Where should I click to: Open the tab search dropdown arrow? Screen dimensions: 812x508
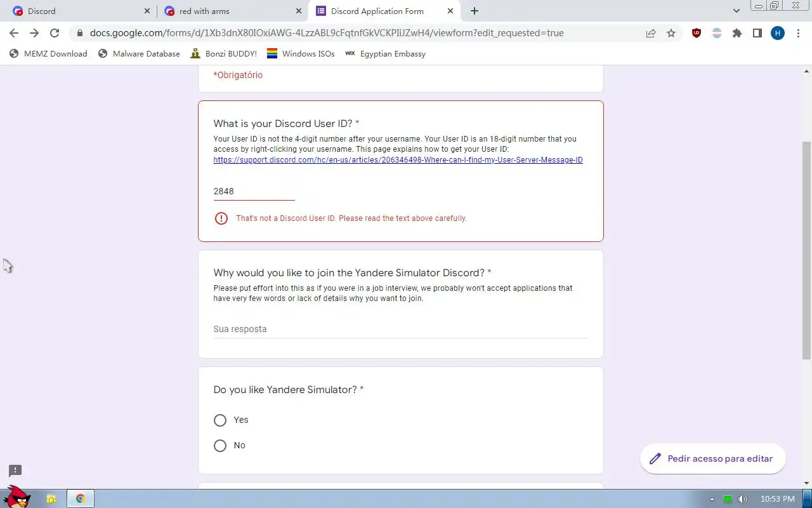click(736, 11)
